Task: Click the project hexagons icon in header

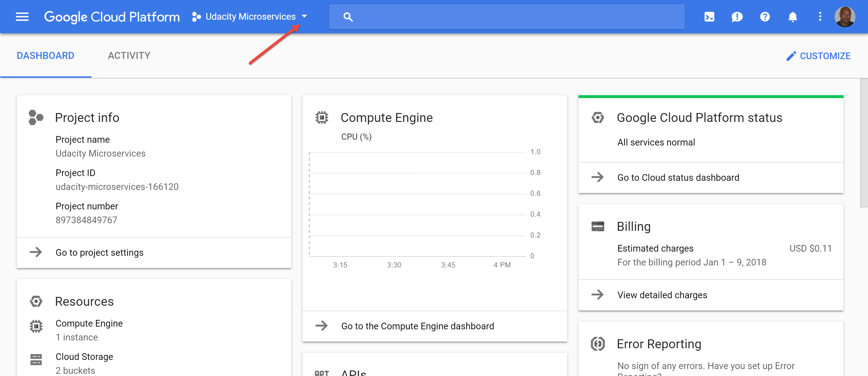Action: tap(196, 17)
